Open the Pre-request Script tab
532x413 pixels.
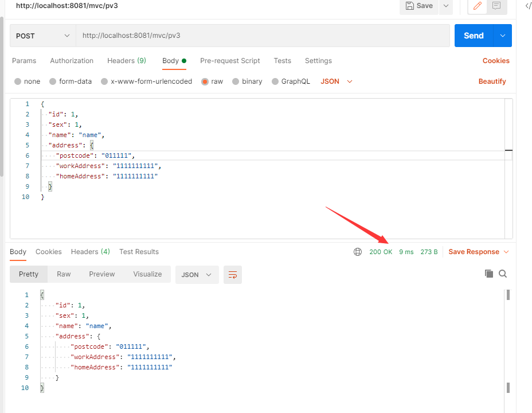pos(230,61)
